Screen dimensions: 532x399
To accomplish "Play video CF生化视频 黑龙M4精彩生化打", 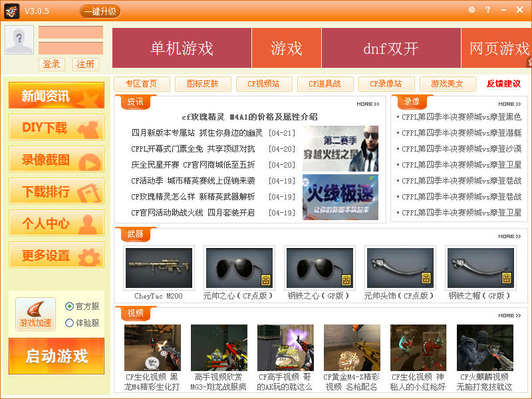I will point(152,348).
